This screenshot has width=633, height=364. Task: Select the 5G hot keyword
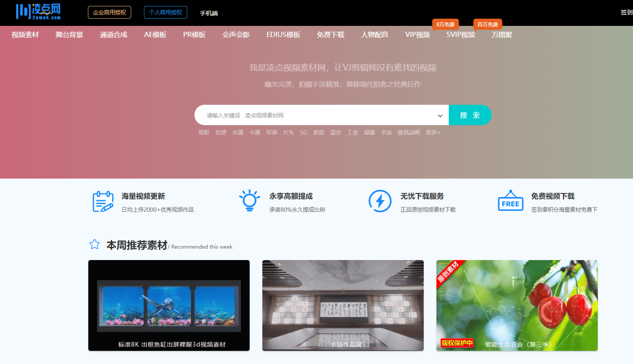pyautogui.click(x=304, y=132)
